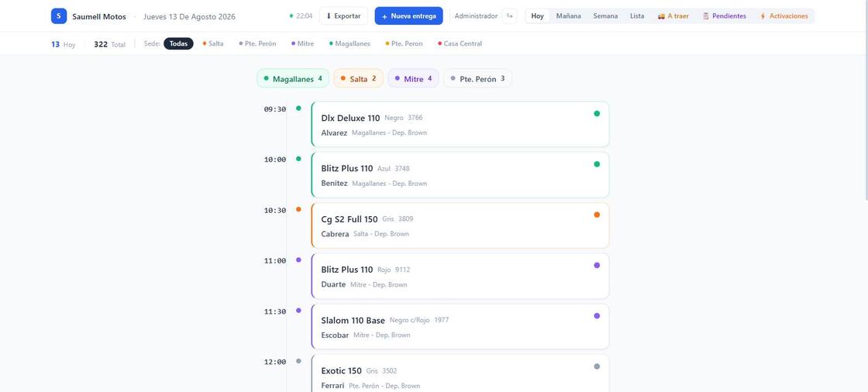Click the gray status dot on Ferrari card
Screen dimensions: 868x392
(x=597, y=366)
